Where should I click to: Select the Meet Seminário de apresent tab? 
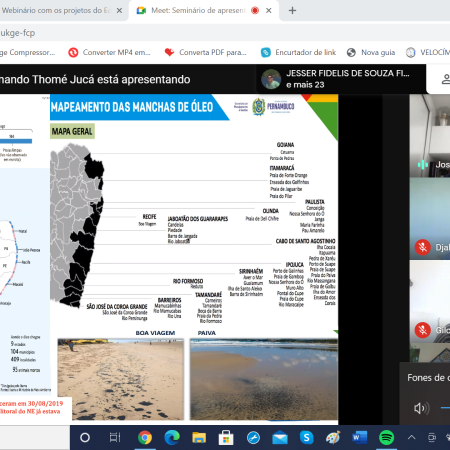pyautogui.click(x=204, y=10)
